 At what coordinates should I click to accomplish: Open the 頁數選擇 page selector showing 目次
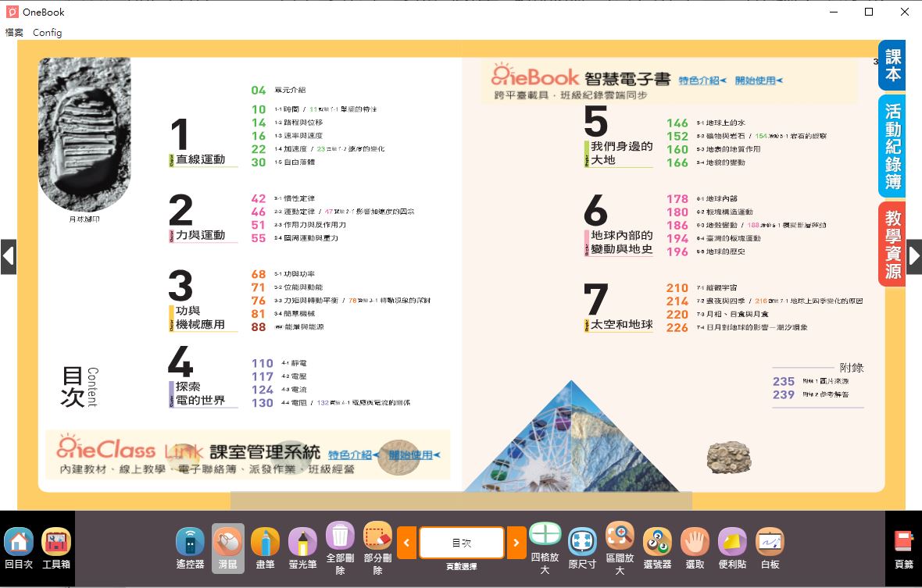click(x=462, y=543)
